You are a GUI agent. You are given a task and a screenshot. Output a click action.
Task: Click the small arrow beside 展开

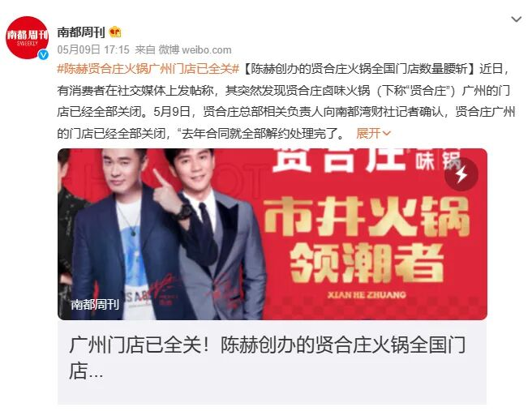click(x=386, y=134)
